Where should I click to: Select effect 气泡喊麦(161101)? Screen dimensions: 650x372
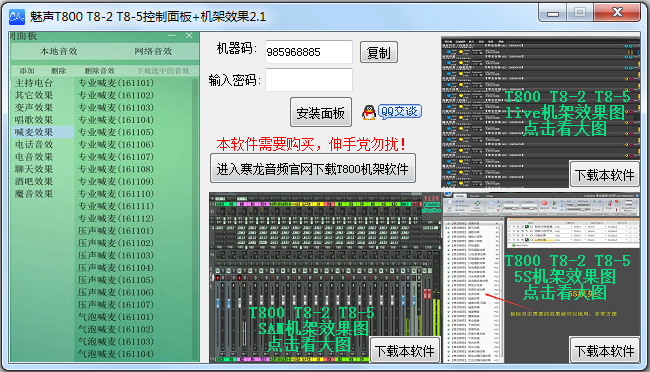pyautogui.click(x=116, y=317)
